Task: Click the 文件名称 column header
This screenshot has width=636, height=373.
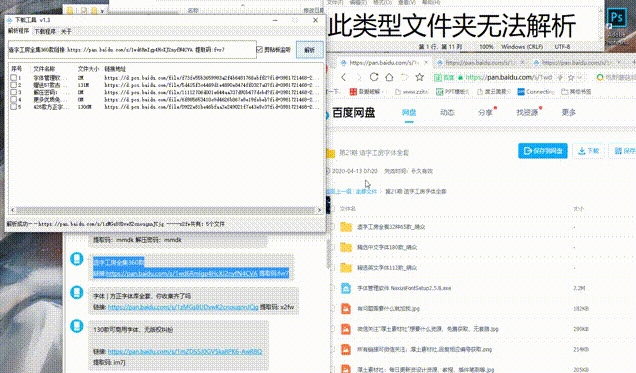Action: point(44,69)
